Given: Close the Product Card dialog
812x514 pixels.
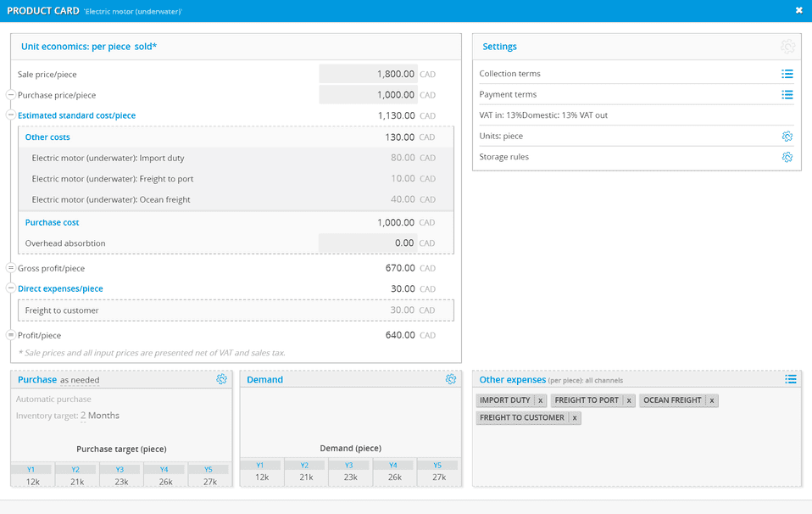Looking at the screenshot, I should [x=798, y=11].
